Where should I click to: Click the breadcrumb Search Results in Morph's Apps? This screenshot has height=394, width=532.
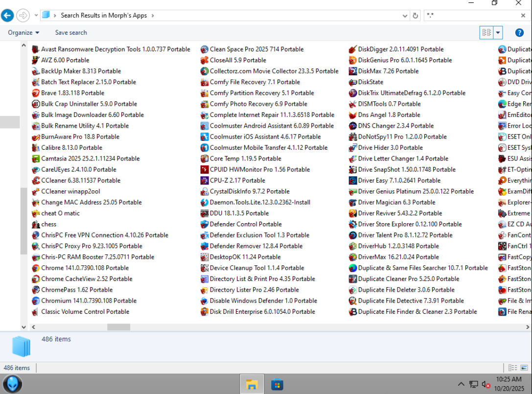click(x=104, y=15)
